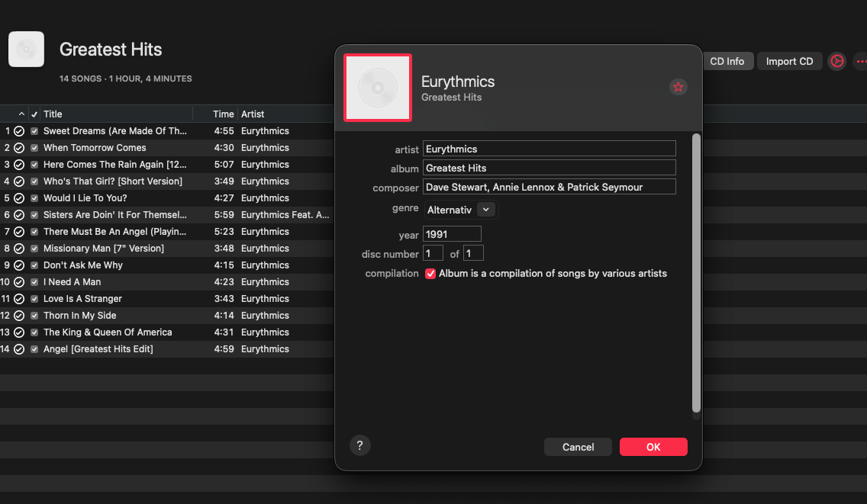Screen dimensions: 867x504
Task: Click the Import CD button
Action: (x=789, y=61)
